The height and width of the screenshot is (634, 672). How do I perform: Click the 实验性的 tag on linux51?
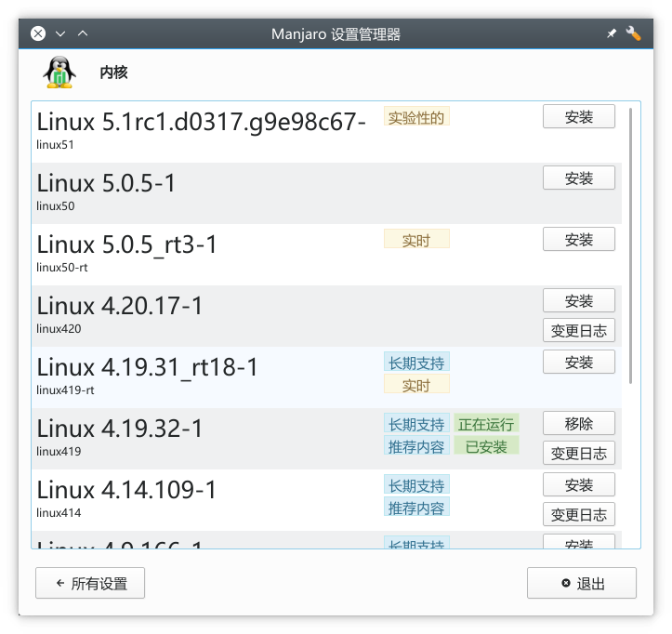tap(416, 116)
